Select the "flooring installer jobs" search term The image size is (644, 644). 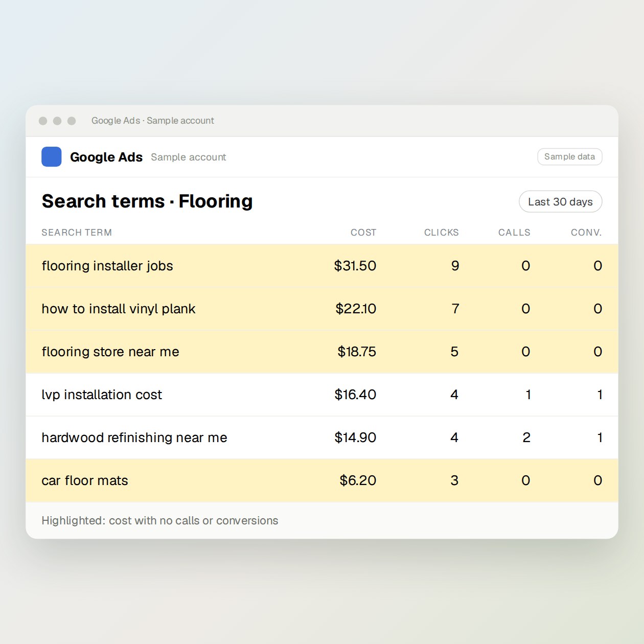pos(107,266)
